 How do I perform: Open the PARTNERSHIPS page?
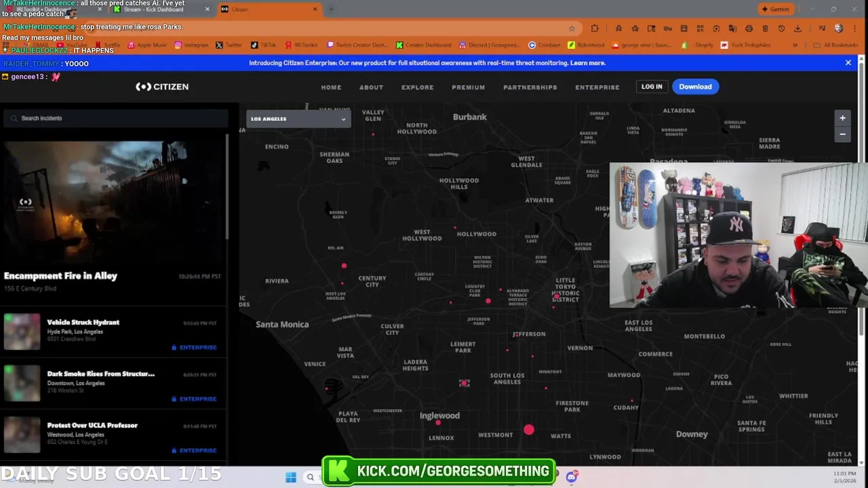pyautogui.click(x=530, y=87)
